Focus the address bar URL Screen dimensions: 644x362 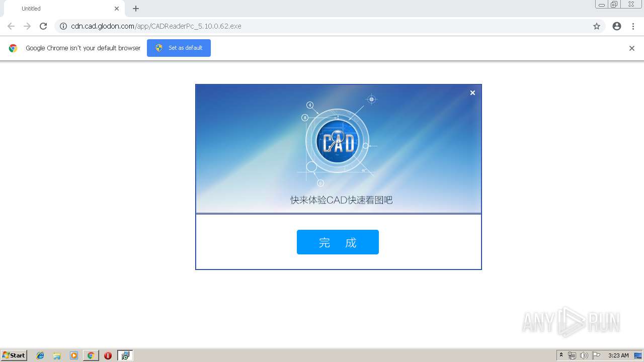pos(156,26)
